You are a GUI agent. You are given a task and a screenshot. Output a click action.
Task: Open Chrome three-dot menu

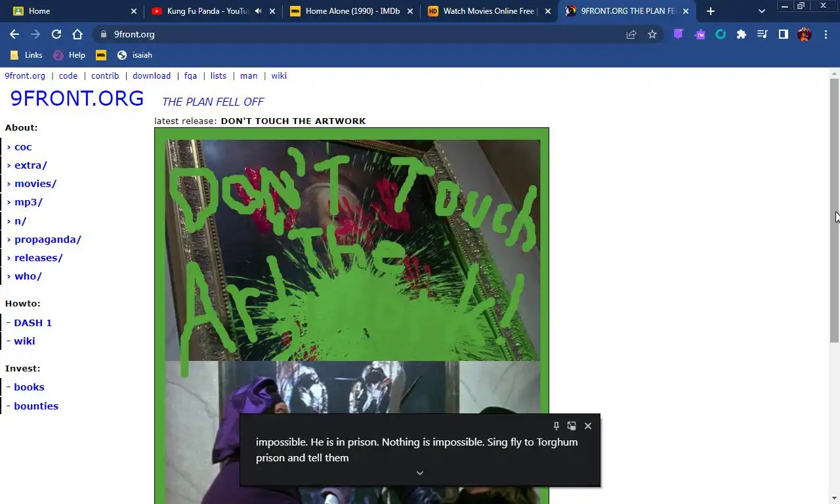pyautogui.click(x=826, y=34)
